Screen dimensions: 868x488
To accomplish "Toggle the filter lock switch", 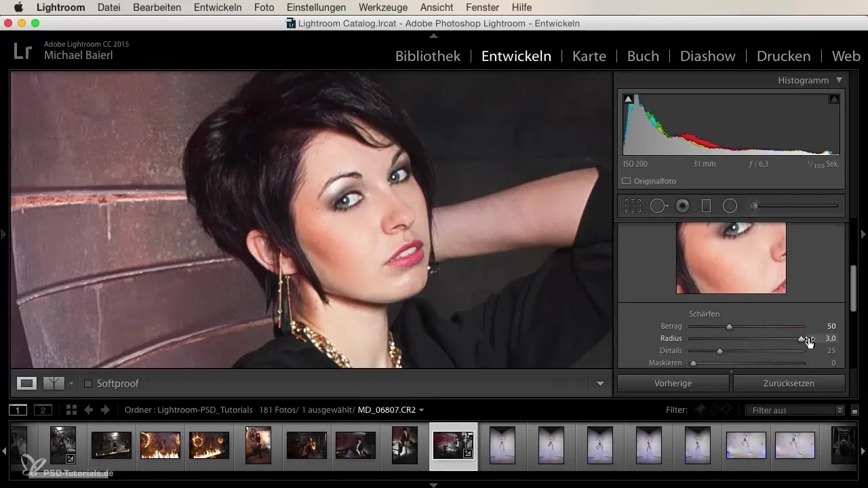I will pos(854,410).
